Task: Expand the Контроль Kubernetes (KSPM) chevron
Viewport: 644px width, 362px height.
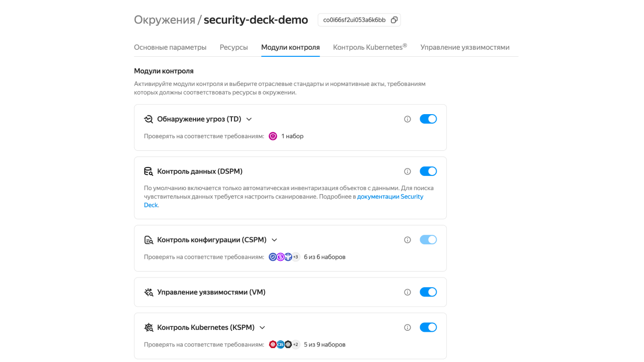Action: (x=262, y=327)
